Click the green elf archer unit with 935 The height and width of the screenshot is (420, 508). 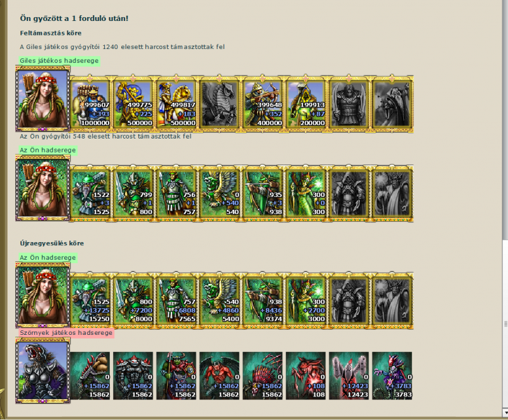[262, 193]
